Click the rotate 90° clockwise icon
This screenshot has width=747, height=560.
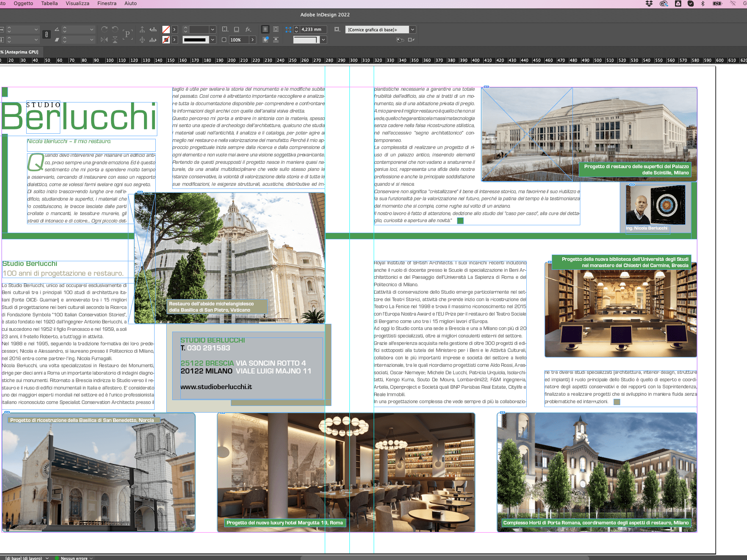pos(104,29)
